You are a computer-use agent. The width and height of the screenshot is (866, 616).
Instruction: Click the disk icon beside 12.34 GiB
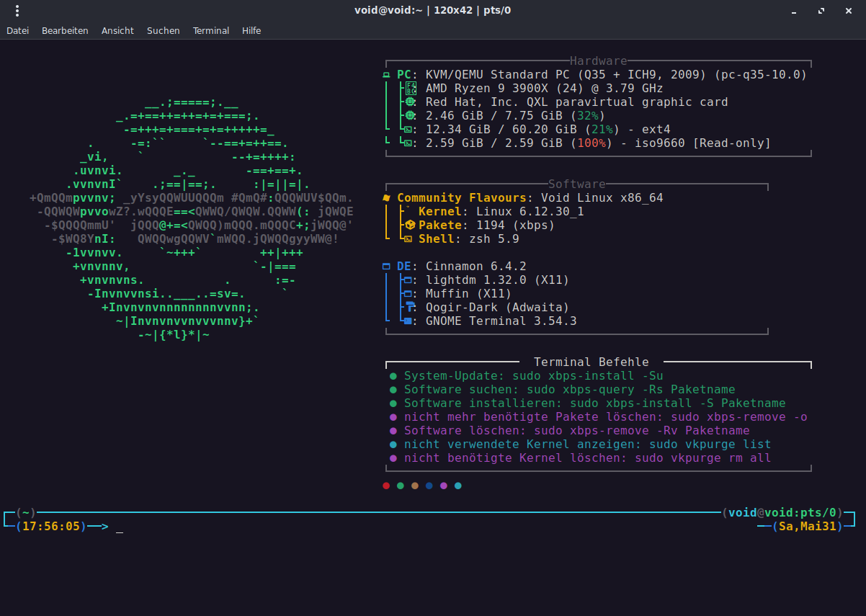coord(408,130)
